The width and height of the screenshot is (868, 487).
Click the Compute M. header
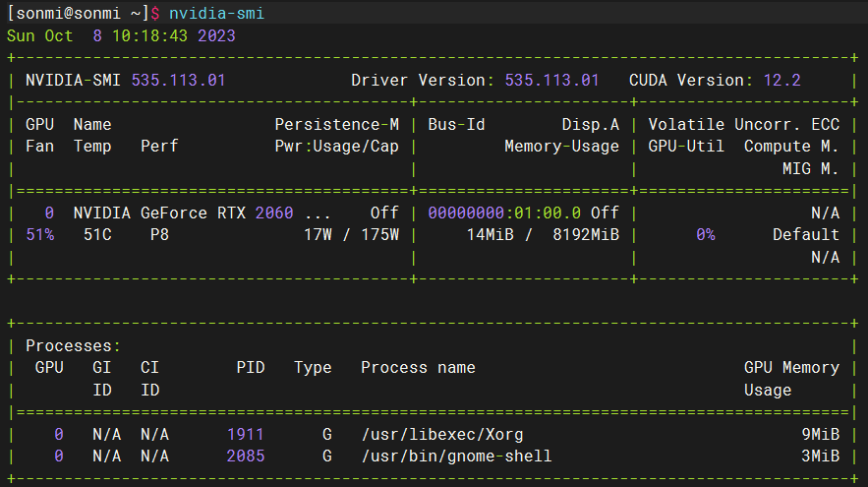click(x=791, y=147)
